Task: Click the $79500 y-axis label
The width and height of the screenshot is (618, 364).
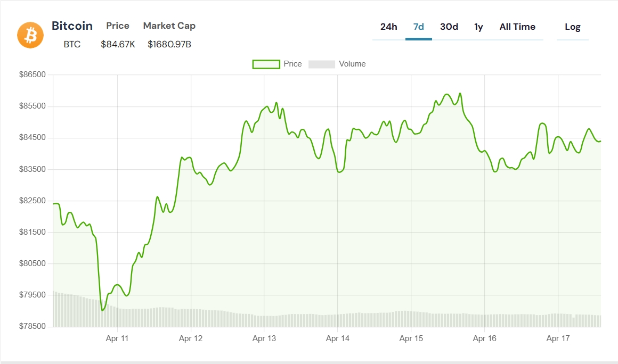Action: (x=32, y=295)
